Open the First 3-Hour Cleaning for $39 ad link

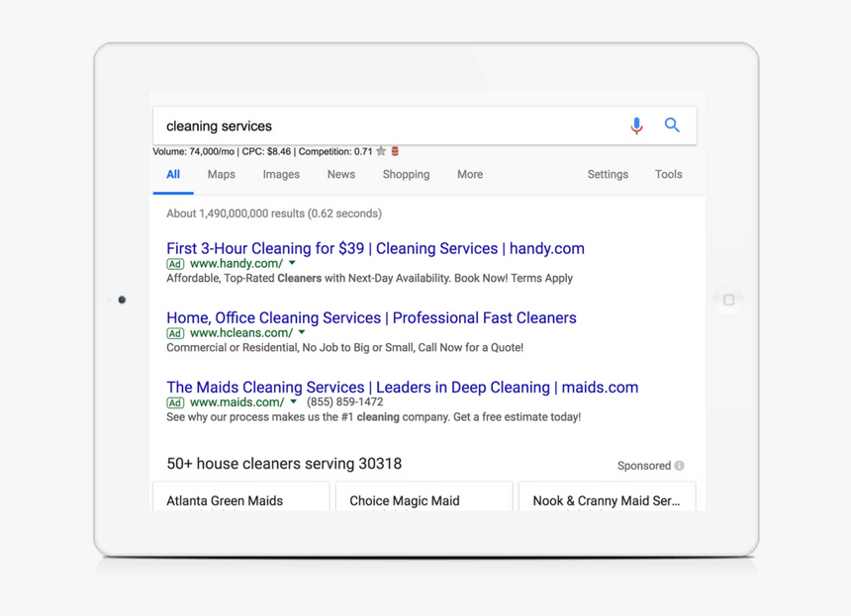click(376, 248)
